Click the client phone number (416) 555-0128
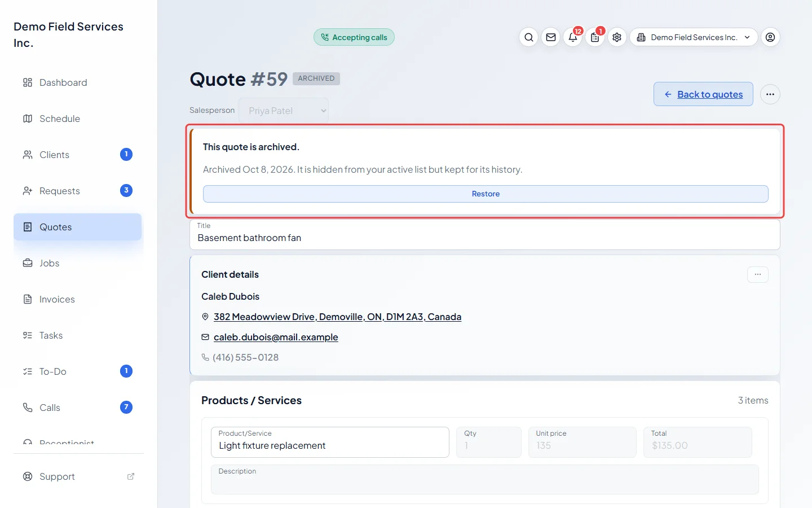Viewport: 812px width, 508px height. click(x=245, y=357)
